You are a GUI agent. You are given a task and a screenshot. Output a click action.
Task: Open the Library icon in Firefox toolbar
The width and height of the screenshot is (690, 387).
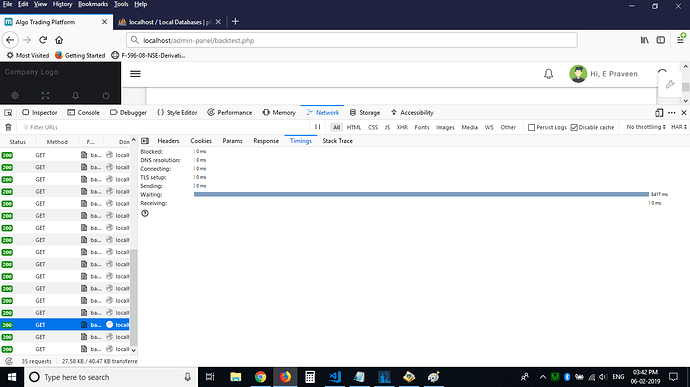[645, 40]
